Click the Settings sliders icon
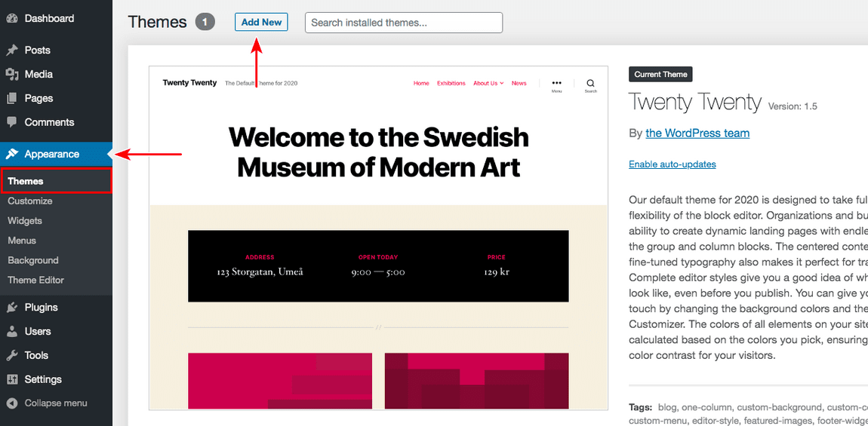 (11, 379)
